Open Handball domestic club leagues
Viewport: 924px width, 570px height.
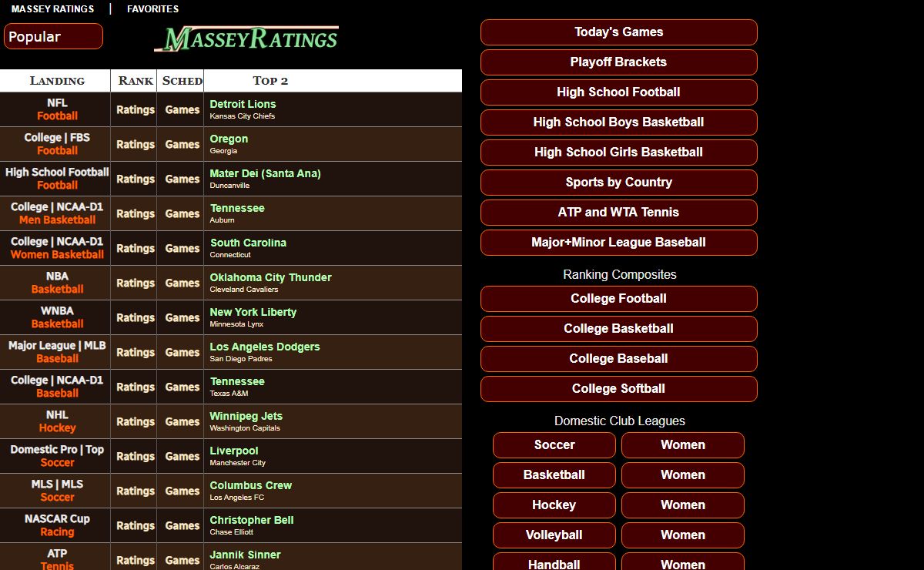click(554, 562)
